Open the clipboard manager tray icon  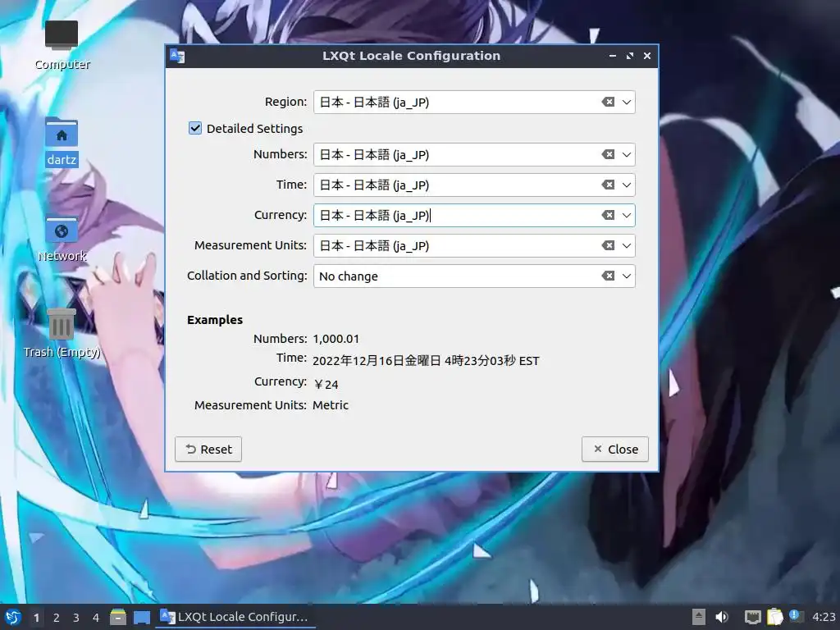(x=774, y=617)
